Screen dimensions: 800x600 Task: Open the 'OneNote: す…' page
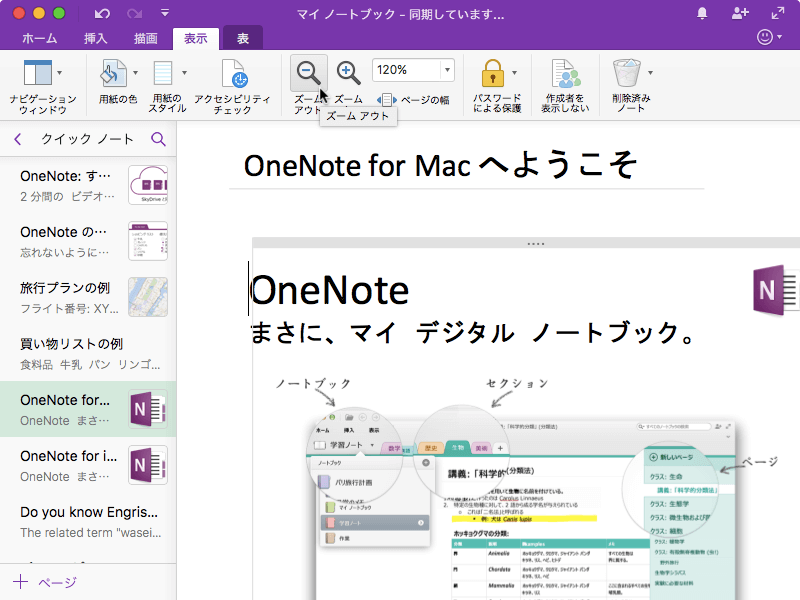(88, 185)
